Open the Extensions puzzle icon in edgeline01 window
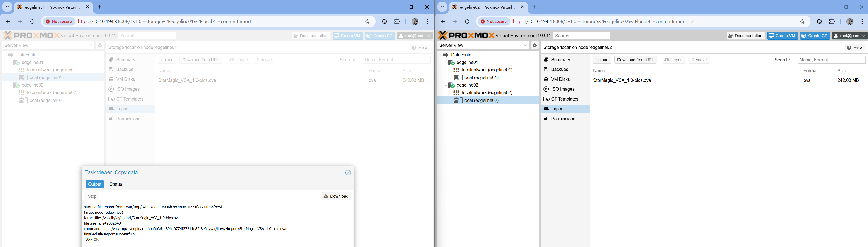 coord(397,22)
